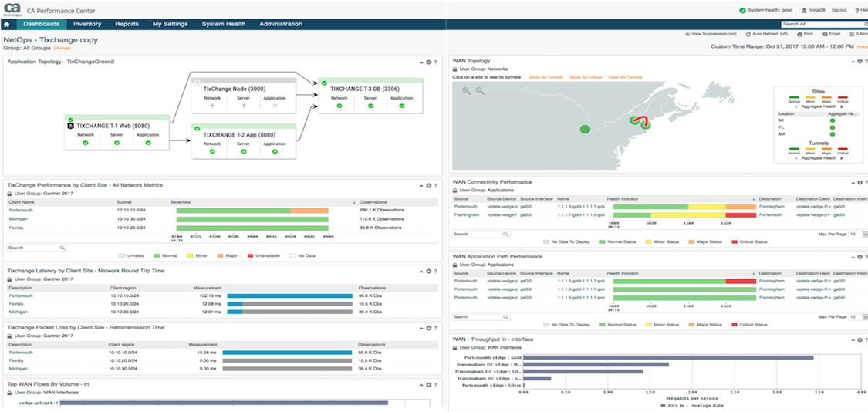Open help for Application Topology panel
Screen dimensions: 868x412
pos(436,62)
